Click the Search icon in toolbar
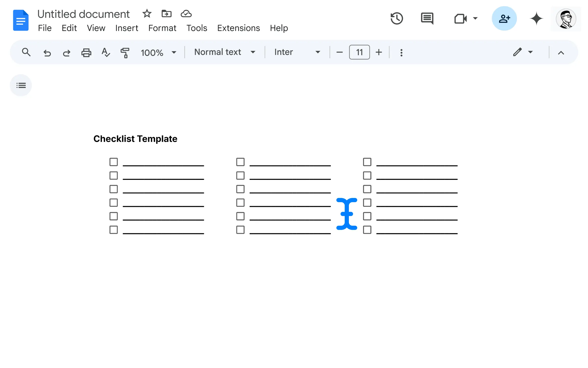Viewport: 588px width, 368px height. [x=26, y=52]
